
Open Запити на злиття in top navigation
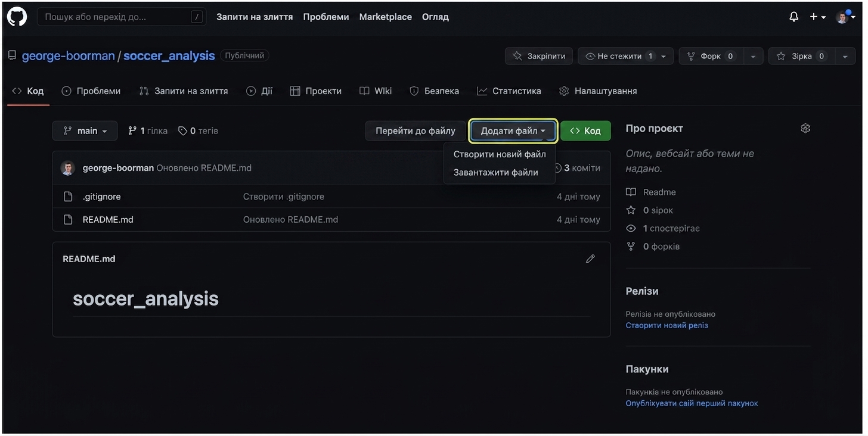(255, 17)
